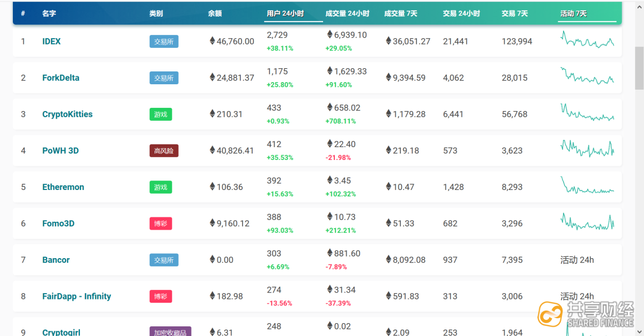Screen dimensions: 644x336
Task: Open the PoWH 3D dapp link
Action: (61, 151)
